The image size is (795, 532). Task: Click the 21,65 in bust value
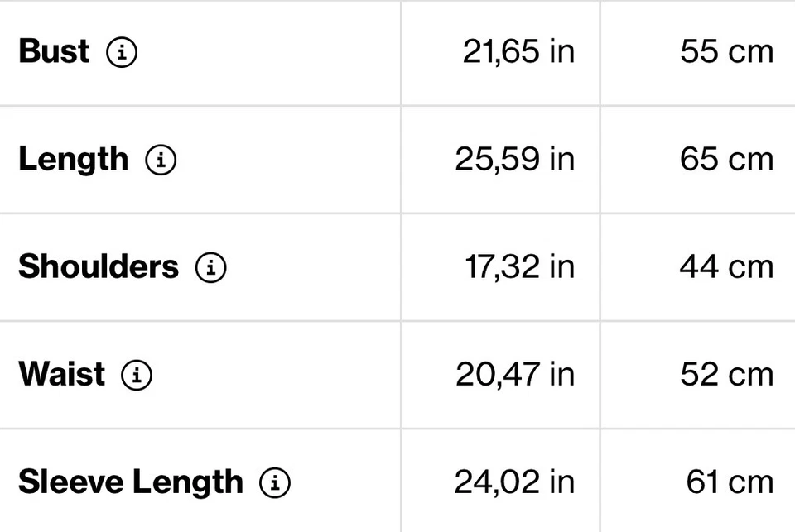(518, 51)
